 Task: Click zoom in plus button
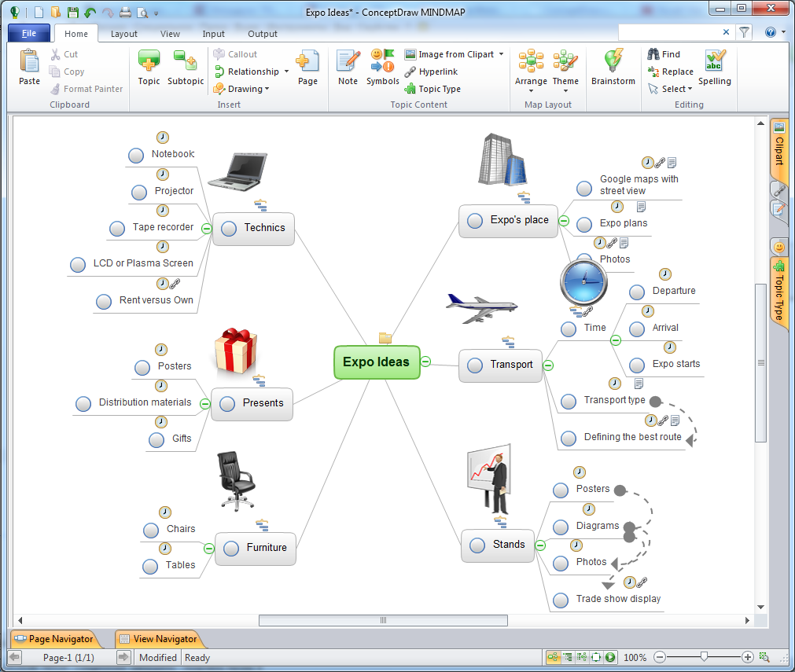[x=747, y=657]
